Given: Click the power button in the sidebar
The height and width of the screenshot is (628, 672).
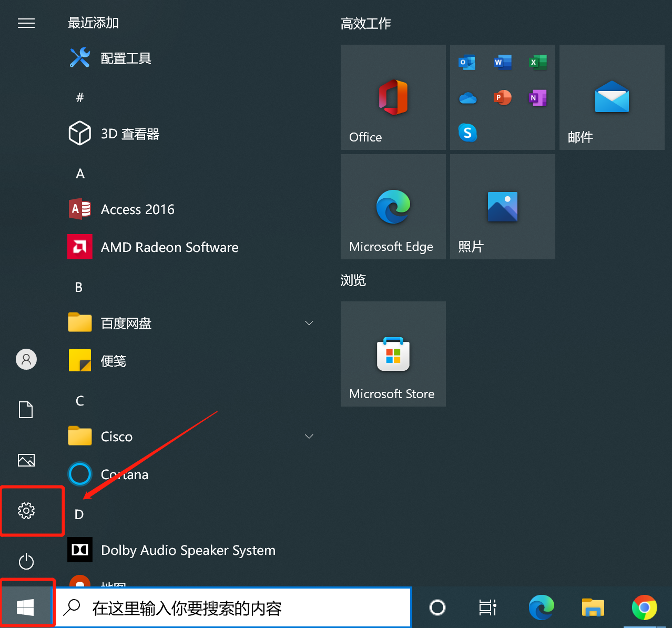Looking at the screenshot, I should pyautogui.click(x=26, y=561).
